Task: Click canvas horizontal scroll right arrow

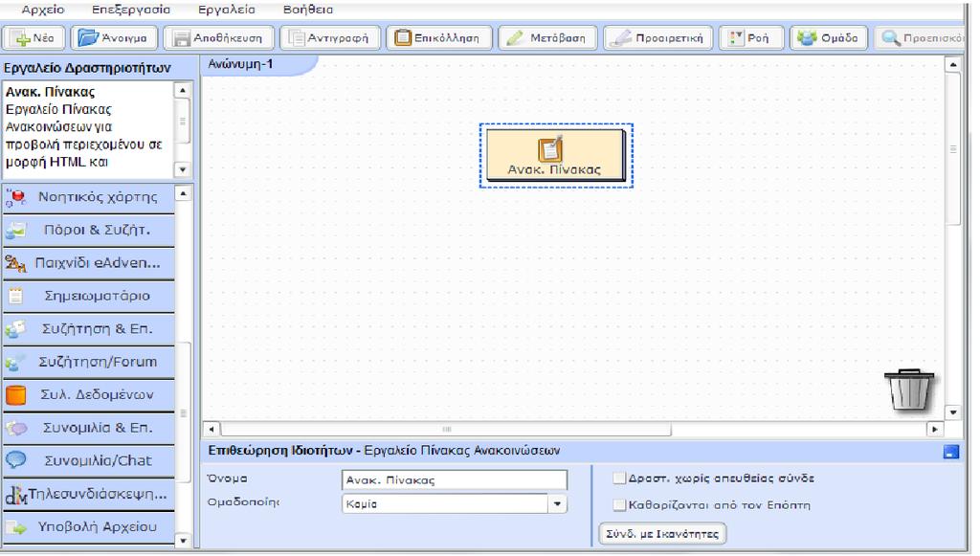Action: pyautogui.click(x=934, y=429)
